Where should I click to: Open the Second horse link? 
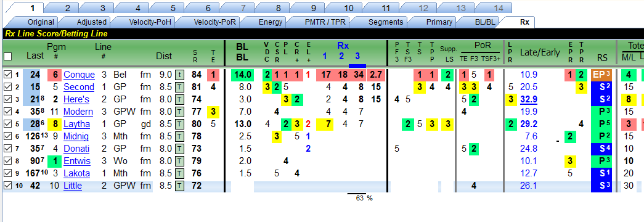[78, 87]
